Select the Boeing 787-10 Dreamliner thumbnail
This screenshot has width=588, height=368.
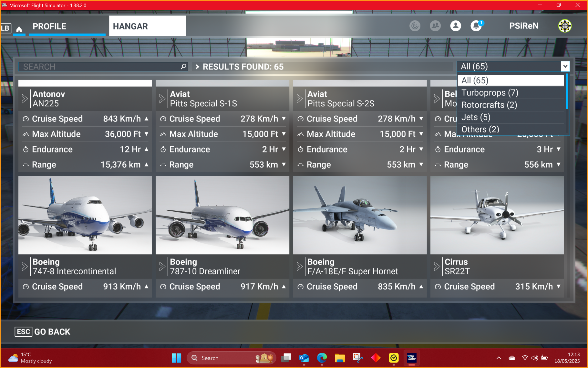coord(222,215)
